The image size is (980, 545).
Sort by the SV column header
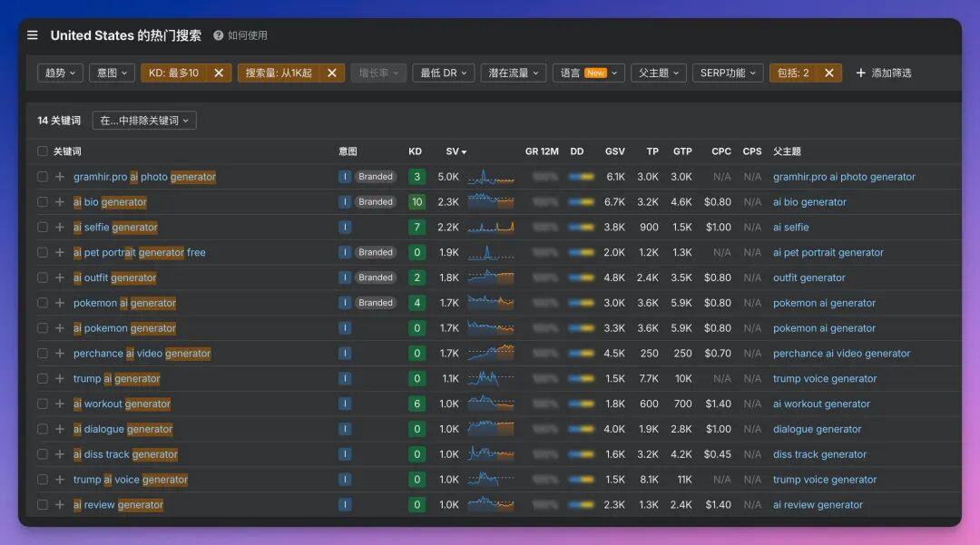coord(456,151)
